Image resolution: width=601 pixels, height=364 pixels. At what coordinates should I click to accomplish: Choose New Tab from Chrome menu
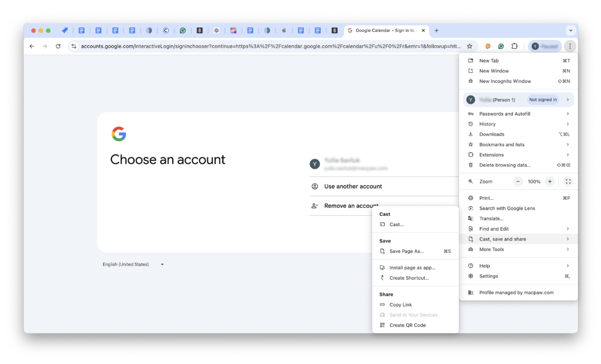point(519,61)
